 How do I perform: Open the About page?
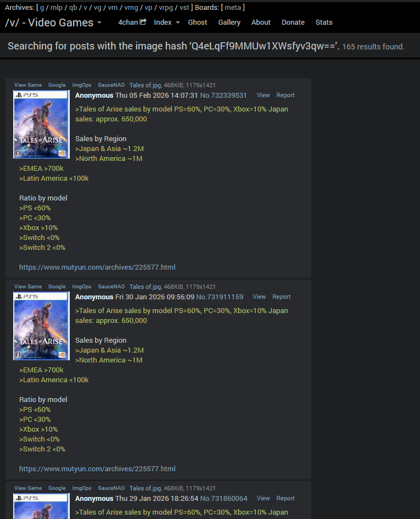pos(261,22)
